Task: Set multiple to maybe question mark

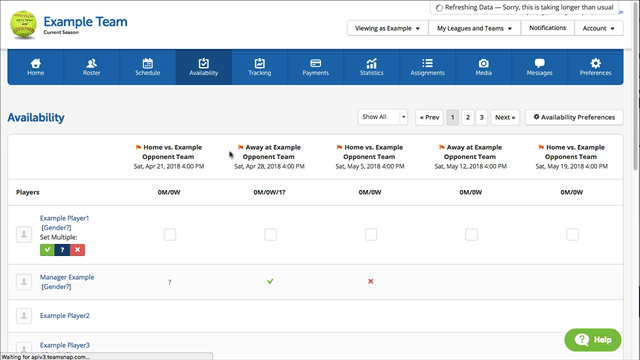Action: click(x=62, y=250)
